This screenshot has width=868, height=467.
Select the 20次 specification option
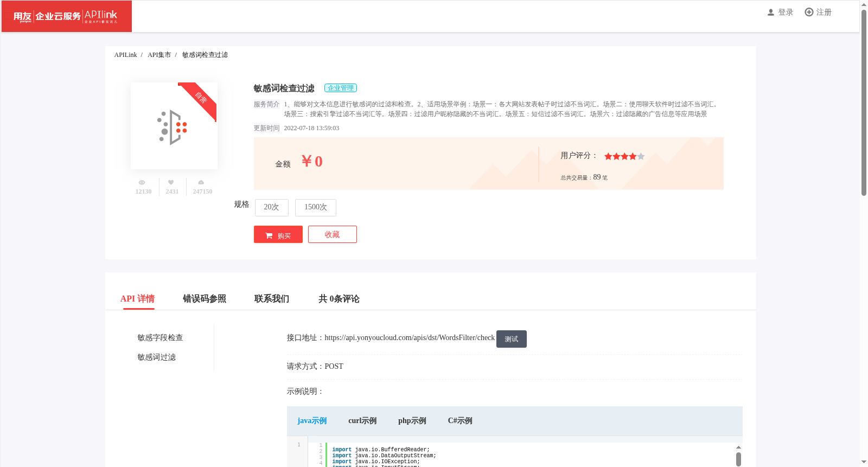tap(271, 207)
